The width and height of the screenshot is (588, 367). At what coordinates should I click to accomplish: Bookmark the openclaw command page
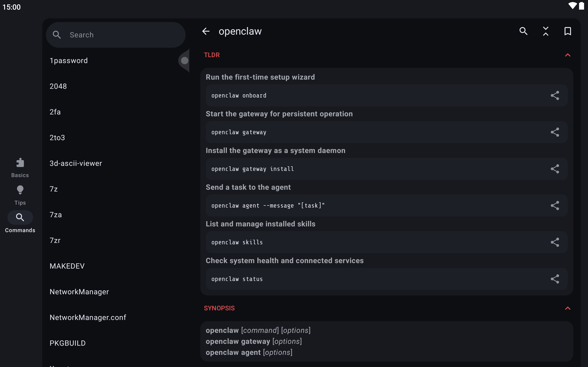[x=568, y=31]
